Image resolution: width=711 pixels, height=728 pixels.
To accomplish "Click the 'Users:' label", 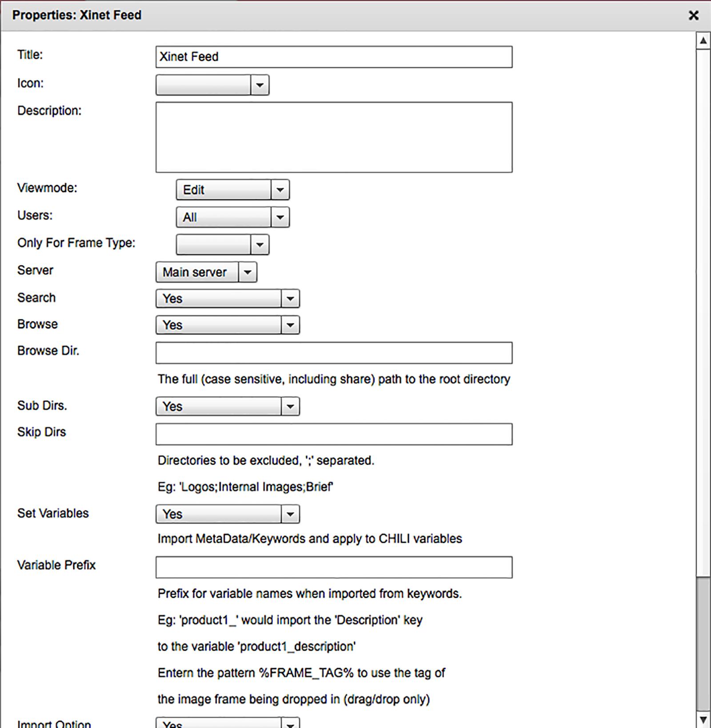I will pos(35,215).
